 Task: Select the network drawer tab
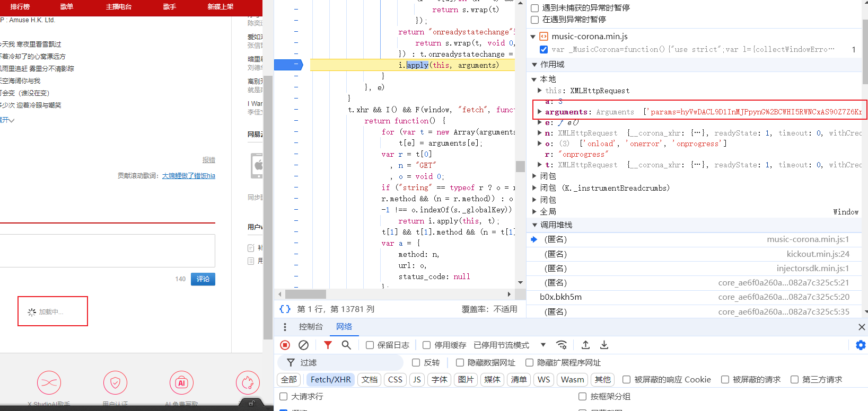click(344, 327)
